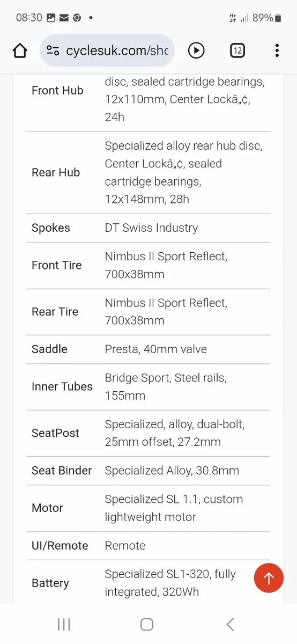Screen dimensions: 297x644
Task: Tap the DT Swiss Industry spokes value
Action: coord(151,228)
